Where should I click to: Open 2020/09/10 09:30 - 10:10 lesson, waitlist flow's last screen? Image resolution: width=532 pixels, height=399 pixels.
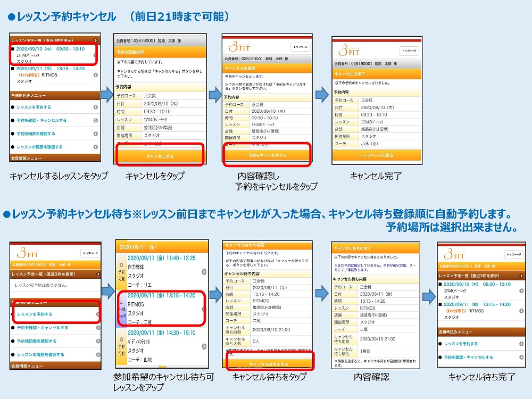481,291
